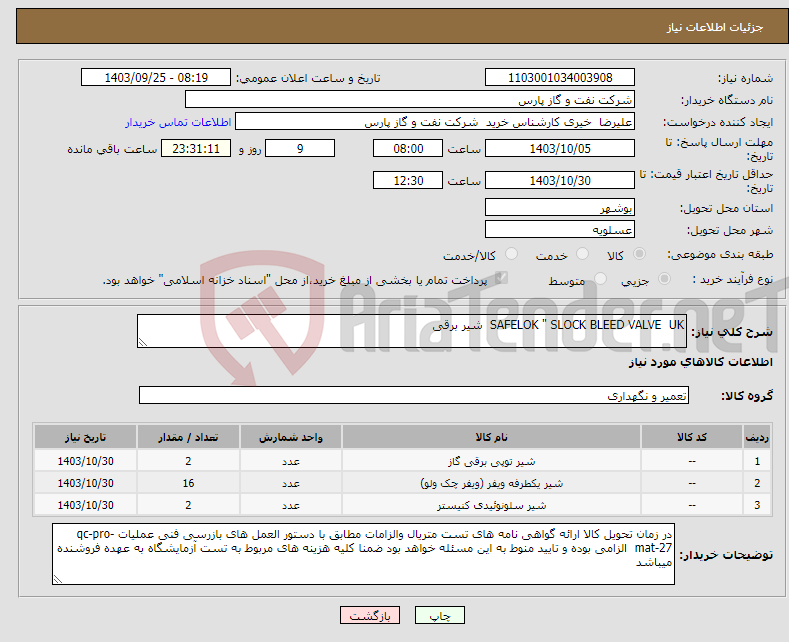This screenshot has width=789, height=642.
Task: Click the delivery province field بوشهر
Action: click(560, 207)
